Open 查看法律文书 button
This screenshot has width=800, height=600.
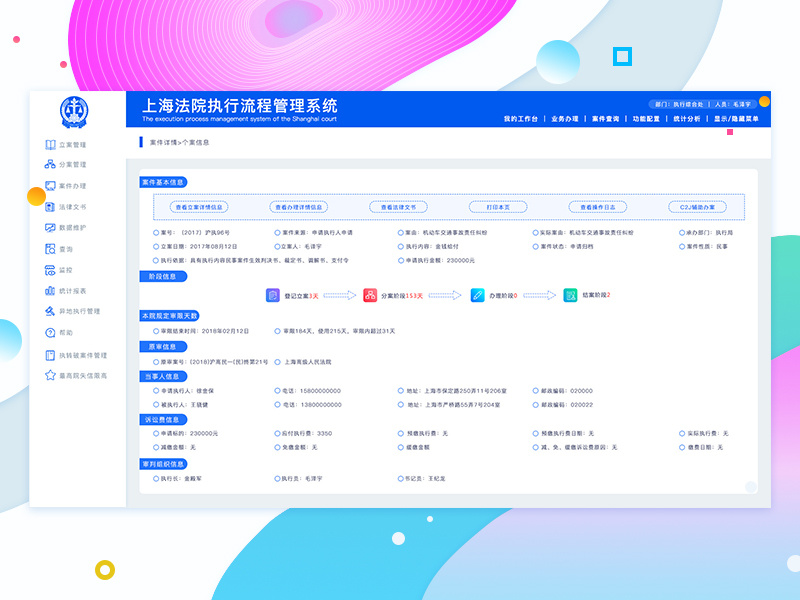[398, 207]
